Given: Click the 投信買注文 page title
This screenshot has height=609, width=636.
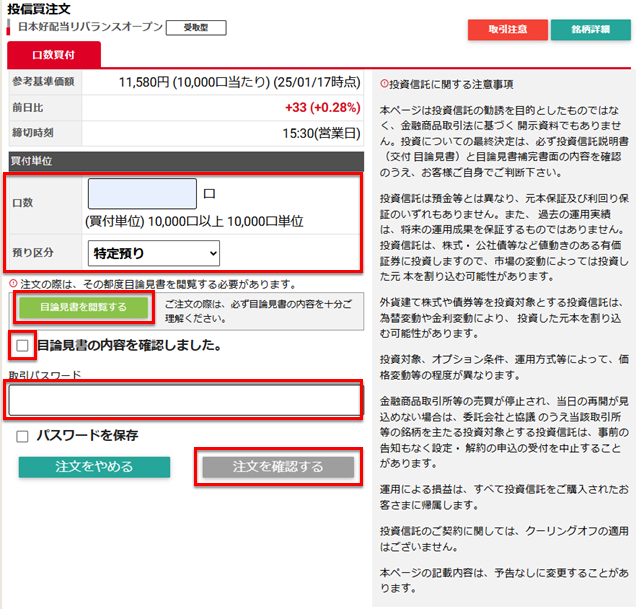Looking at the screenshot, I should tap(39, 9).
